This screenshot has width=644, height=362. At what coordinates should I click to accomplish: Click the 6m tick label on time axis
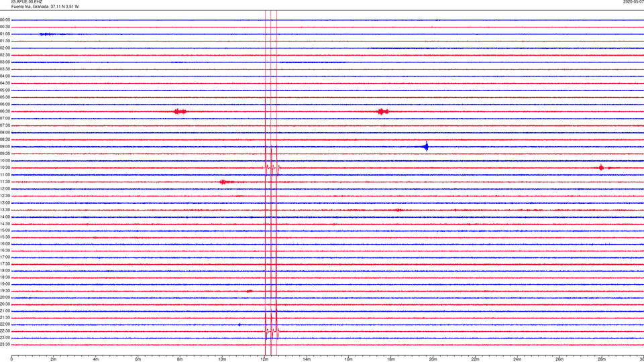pyautogui.click(x=138, y=359)
